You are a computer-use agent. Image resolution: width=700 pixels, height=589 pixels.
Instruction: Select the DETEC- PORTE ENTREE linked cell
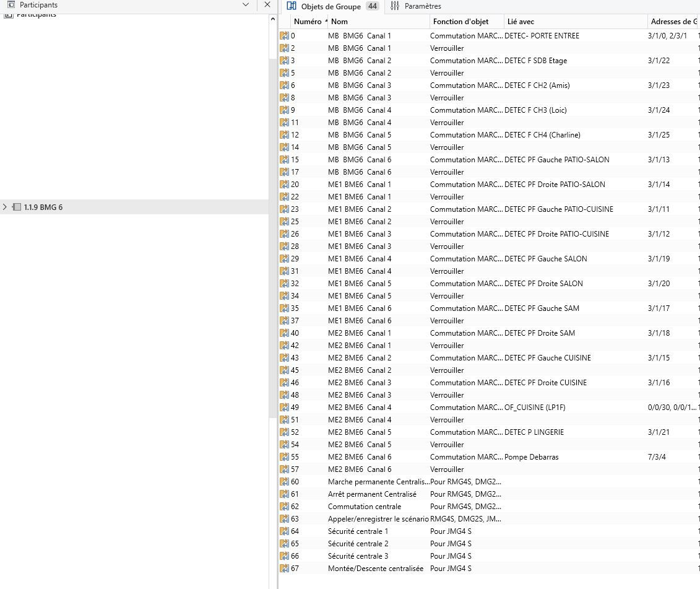point(542,36)
